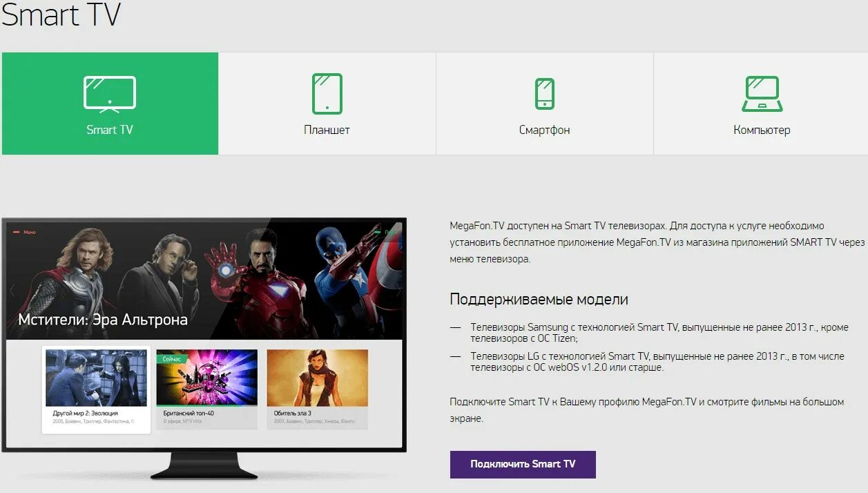Click the Мстители: Эра Альтрона title
Image resolution: width=868 pixels, height=493 pixels.
click(x=103, y=320)
